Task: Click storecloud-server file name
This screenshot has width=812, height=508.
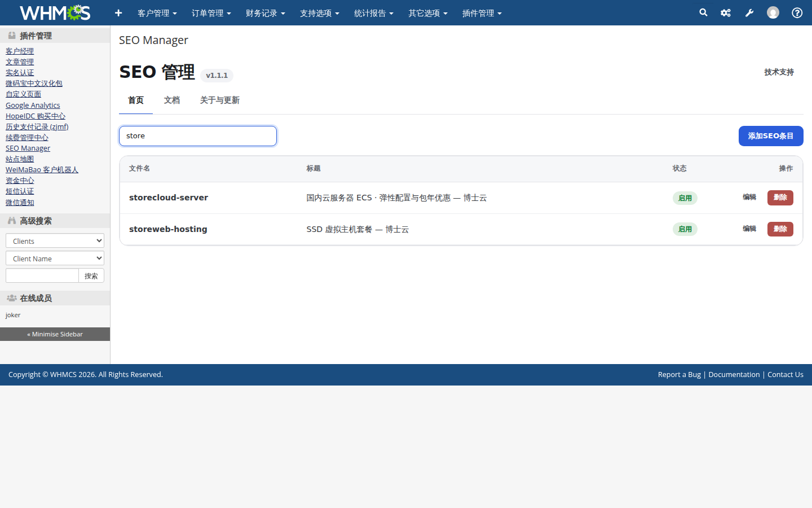Action: tap(169, 198)
